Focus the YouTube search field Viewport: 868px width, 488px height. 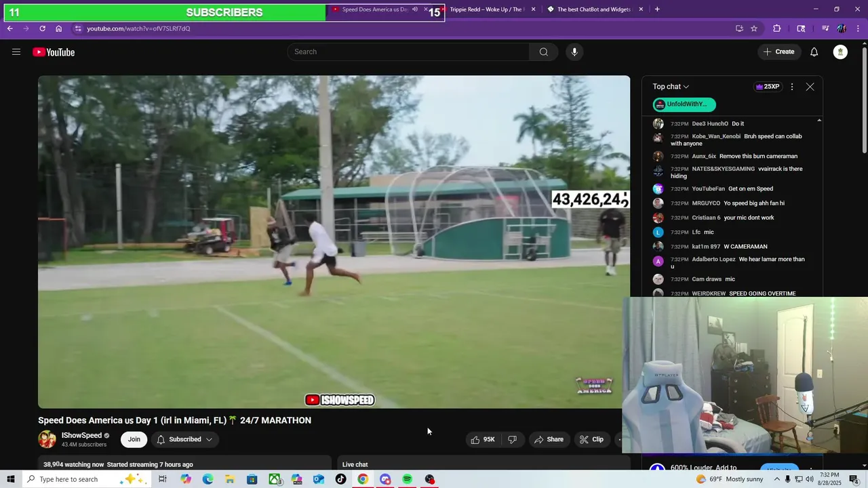coord(409,52)
